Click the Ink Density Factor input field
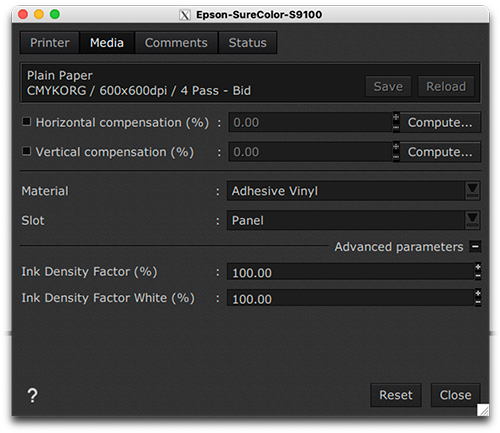500x433 pixels. tap(351, 272)
